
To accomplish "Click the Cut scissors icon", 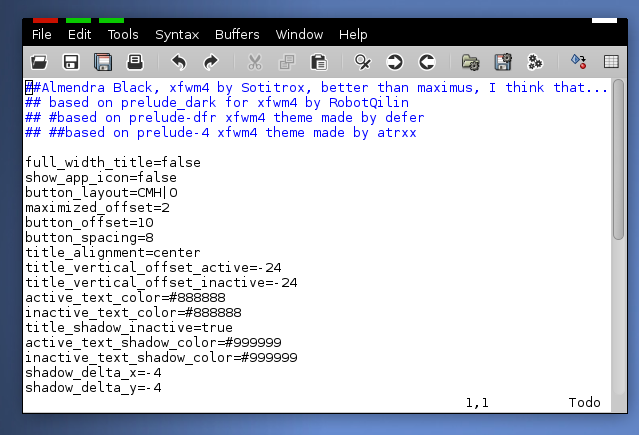I will point(255,62).
